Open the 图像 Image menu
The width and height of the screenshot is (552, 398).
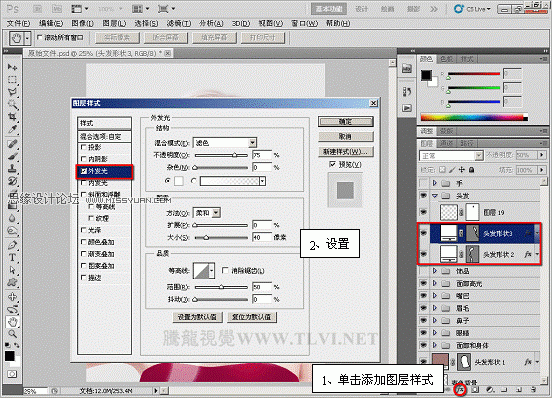tap(82, 23)
